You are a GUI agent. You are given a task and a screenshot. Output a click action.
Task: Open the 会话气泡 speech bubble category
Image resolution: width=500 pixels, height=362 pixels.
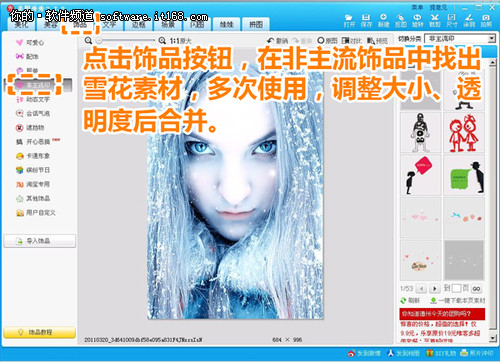click(x=33, y=113)
